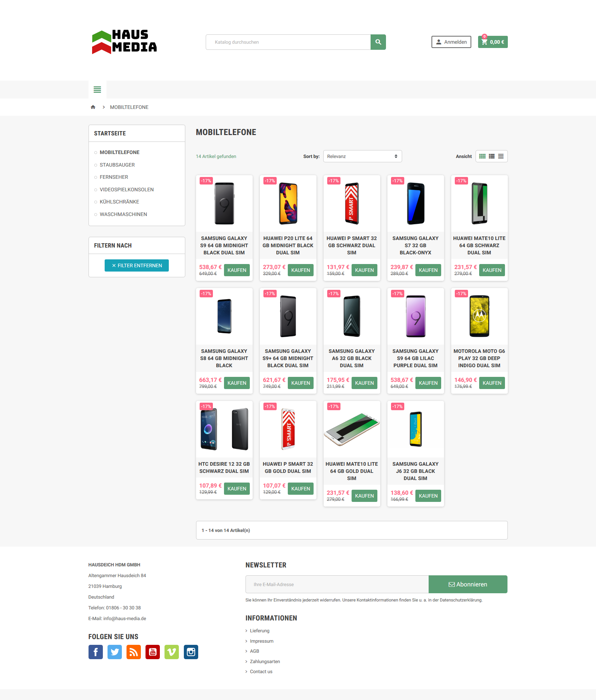The height and width of the screenshot is (700, 596).
Task: Click the green search magnifier button
Action: [378, 42]
